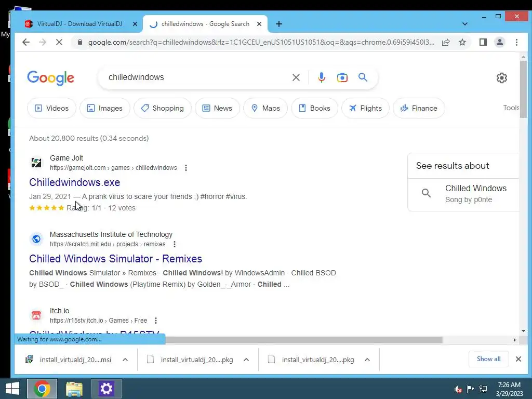Open more options for scratch.mit.edu result
The image size is (532, 399).
(x=174, y=244)
